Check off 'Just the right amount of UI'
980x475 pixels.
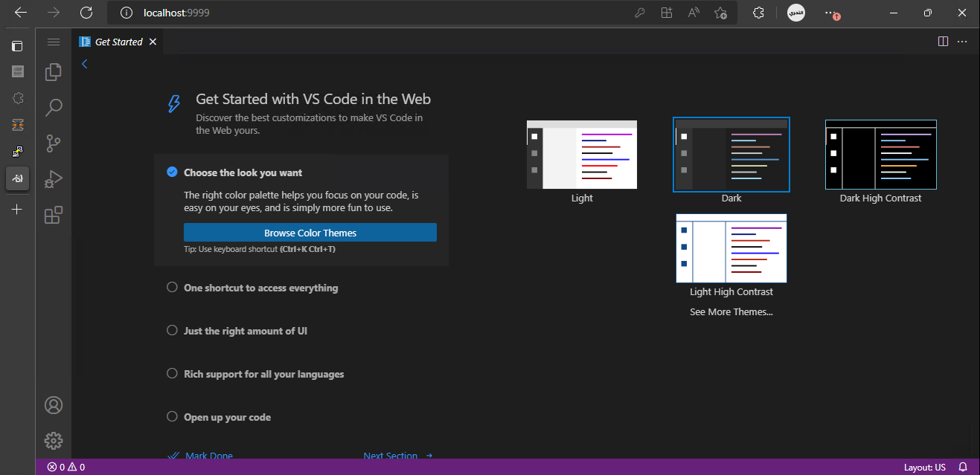point(172,331)
